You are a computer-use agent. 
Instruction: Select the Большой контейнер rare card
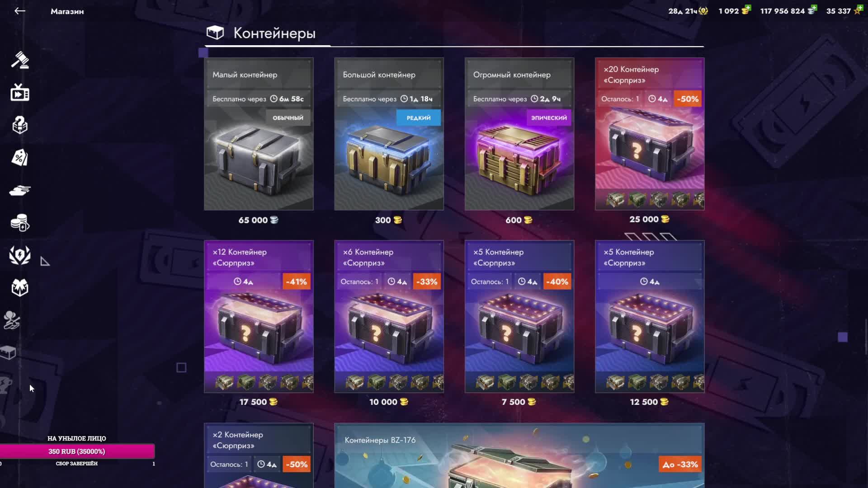389,134
